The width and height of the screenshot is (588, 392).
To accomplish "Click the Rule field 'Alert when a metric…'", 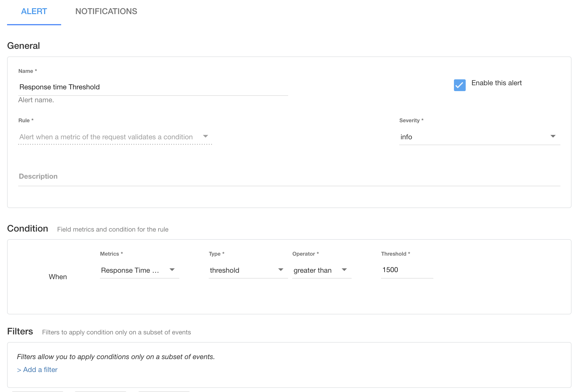I will coord(106,137).
